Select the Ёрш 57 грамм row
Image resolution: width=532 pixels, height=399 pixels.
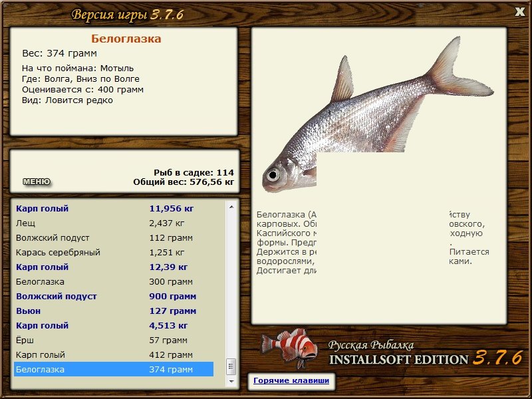pos(114,340)
